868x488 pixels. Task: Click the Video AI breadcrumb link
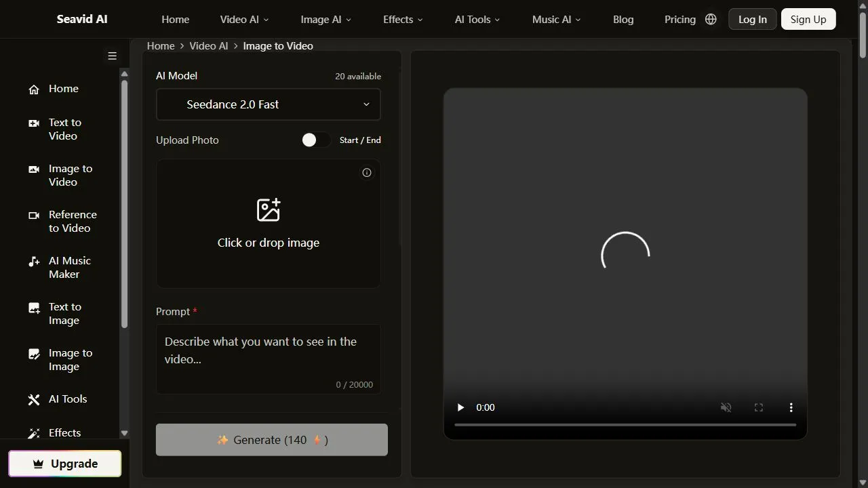click(x=209, y=46)
